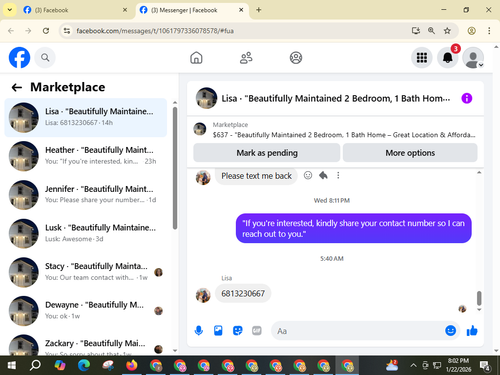Open the Facebook apps grid menu

[422, 58]
